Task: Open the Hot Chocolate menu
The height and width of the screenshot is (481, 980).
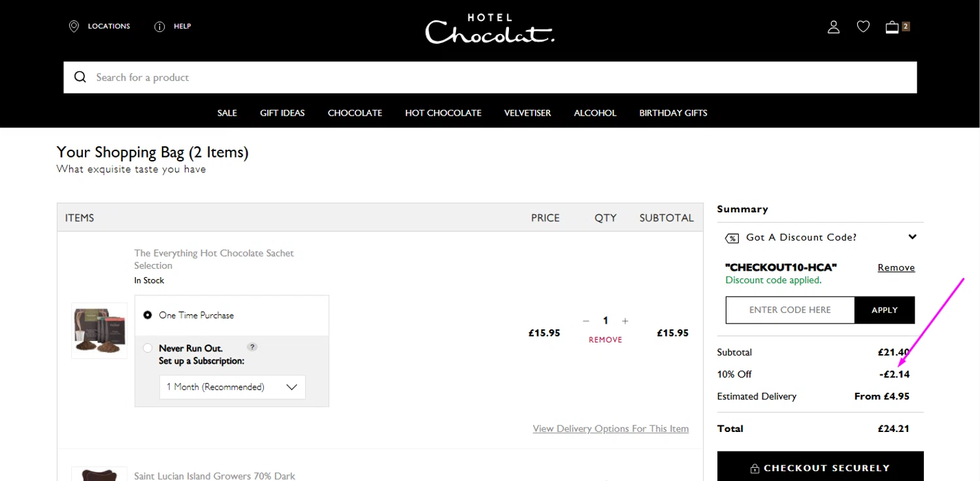Action: coord(443,113)
